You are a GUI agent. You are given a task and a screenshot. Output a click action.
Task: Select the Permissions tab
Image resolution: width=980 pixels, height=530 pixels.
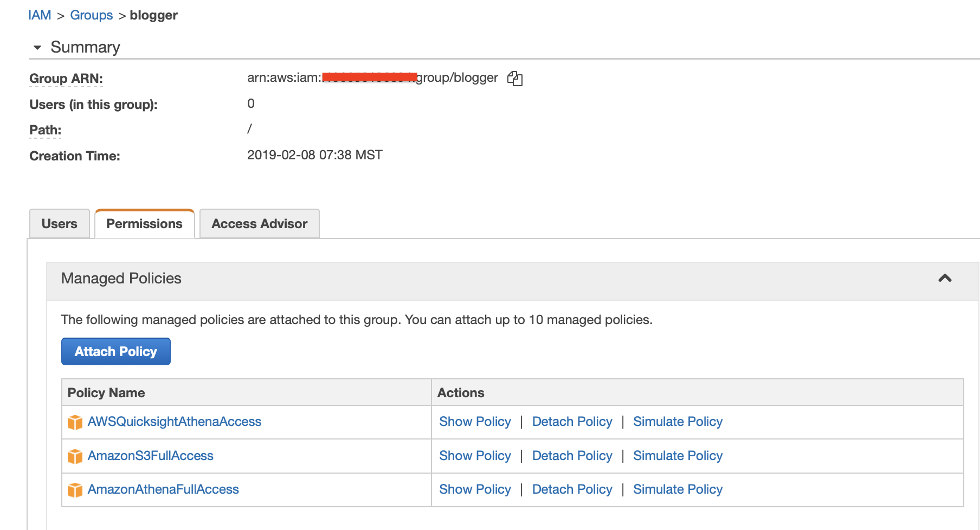coord(144,224)
